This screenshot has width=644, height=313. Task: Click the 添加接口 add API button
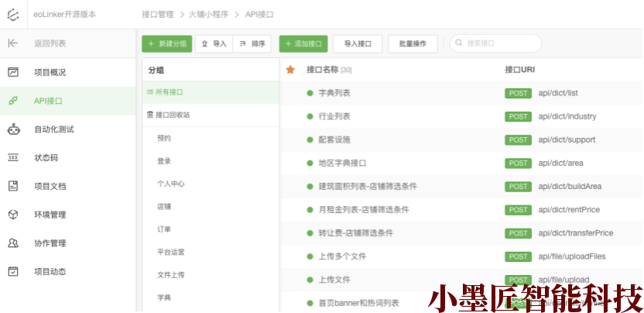click(304, 44)
